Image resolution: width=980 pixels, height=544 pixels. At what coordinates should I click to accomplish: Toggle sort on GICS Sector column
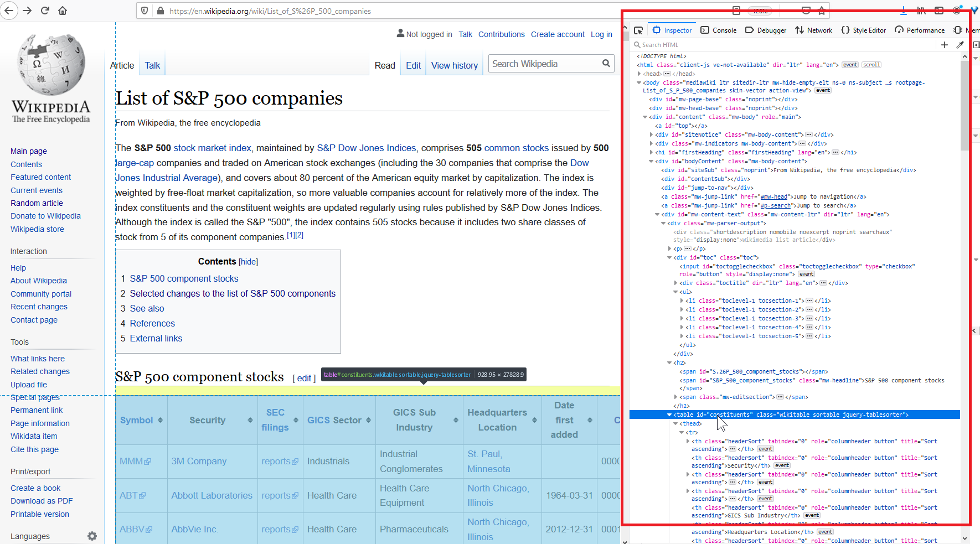(x=368, y=420)
